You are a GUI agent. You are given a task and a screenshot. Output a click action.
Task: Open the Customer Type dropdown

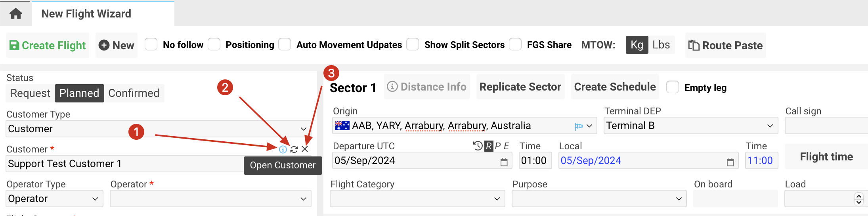pos(159,129)
